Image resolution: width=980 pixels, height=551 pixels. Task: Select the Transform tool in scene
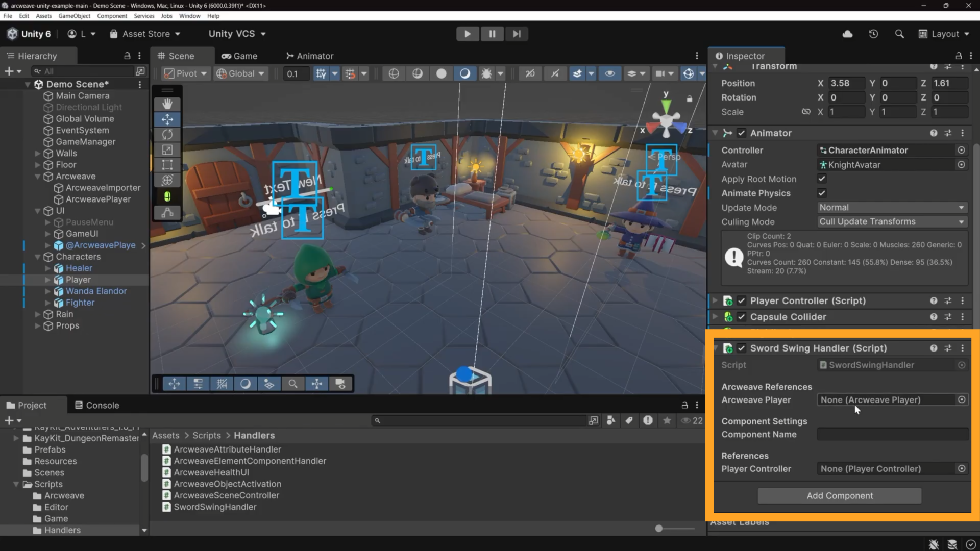[x=167, y=180]
